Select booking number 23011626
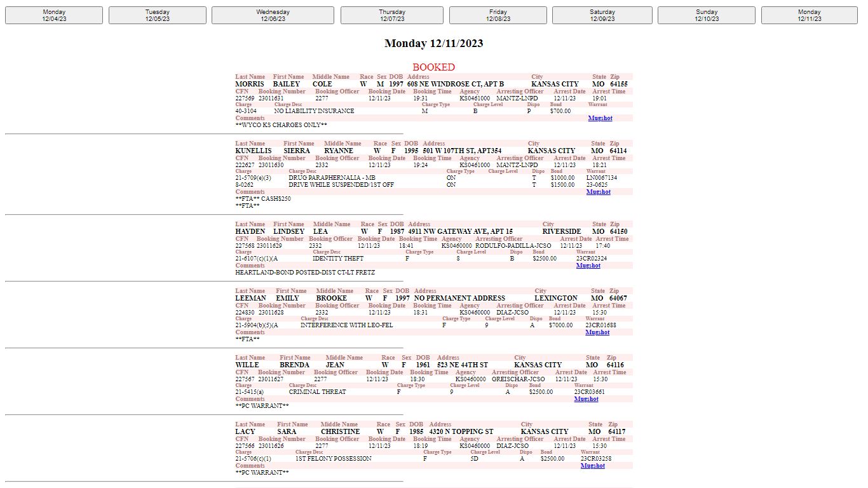Screen dimensions: 868x488 [x=271, y=446]
